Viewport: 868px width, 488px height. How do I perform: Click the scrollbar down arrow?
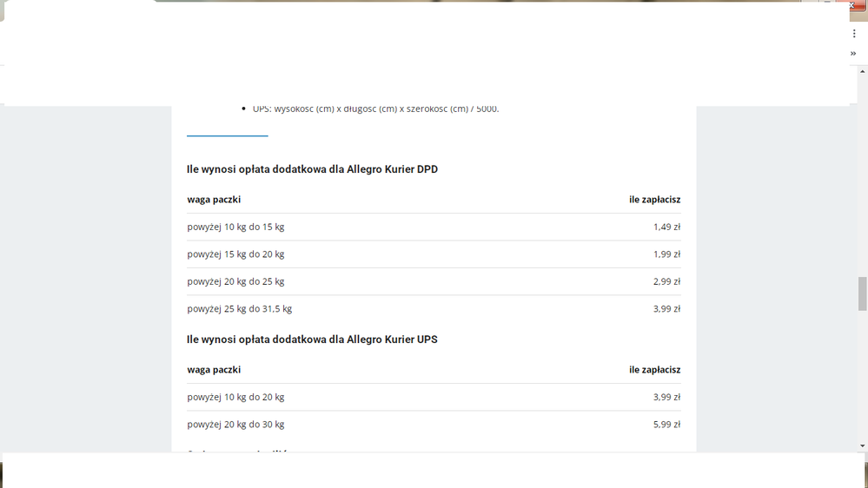coord(863,446)
